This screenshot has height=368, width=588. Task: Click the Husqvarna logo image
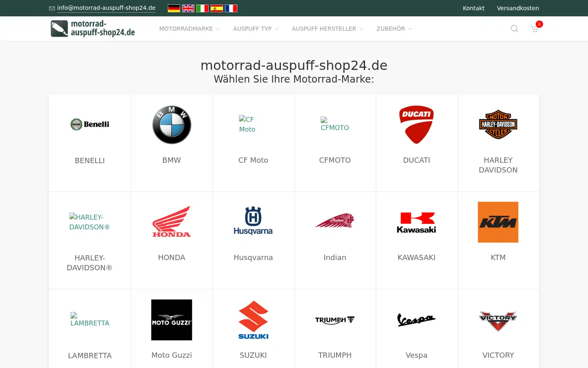253,221
